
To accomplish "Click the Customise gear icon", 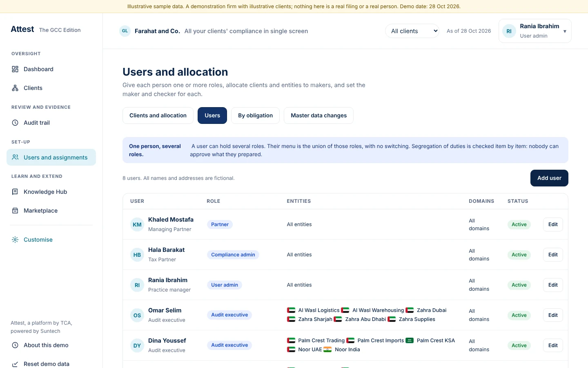I will tap(15, 240).
